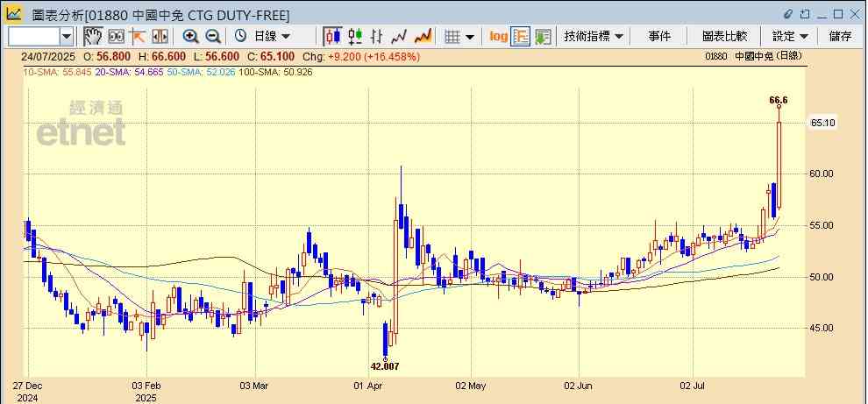Click the 65.10 current price tag
This screenshot has width=868, height=404.
(822, 123)
